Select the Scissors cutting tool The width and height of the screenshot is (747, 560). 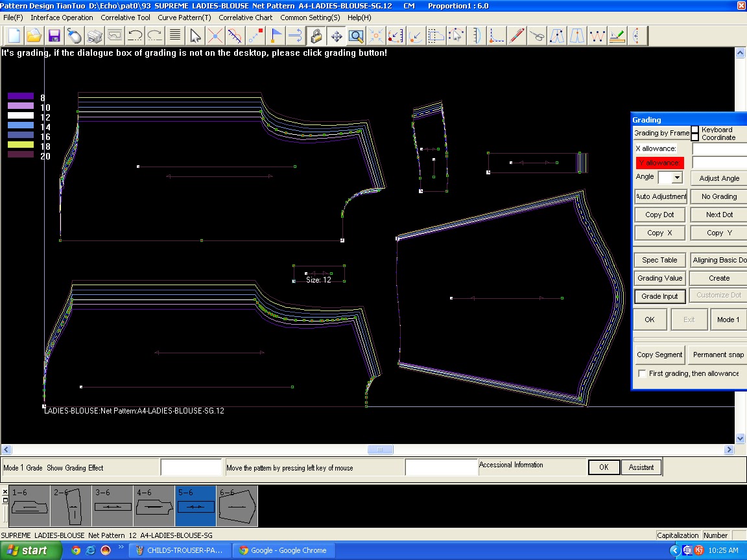(538, 36)
